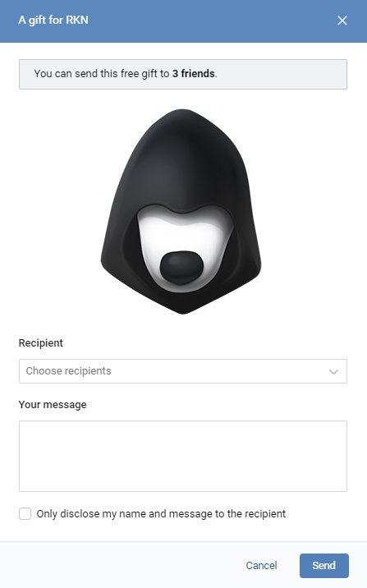
Task: Click the "Choose recipients" placeholder text
Action: tap(69, 371)
